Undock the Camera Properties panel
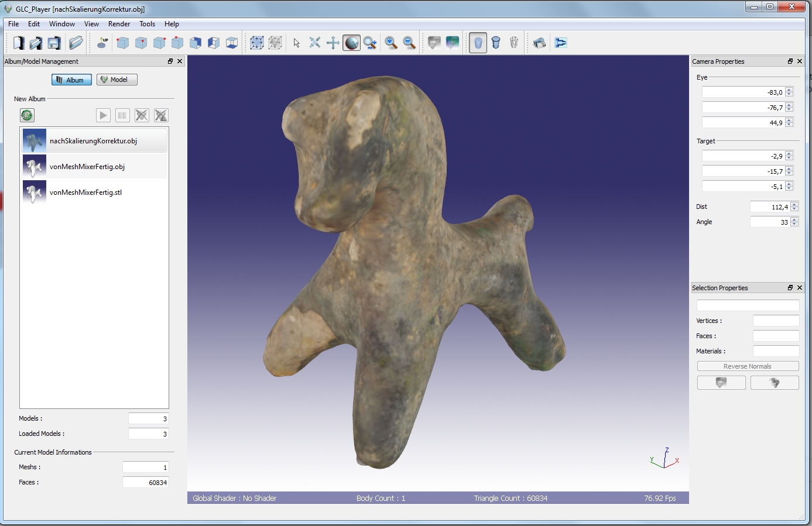This screenshot has width=812, height=526. tap(790, 61)
